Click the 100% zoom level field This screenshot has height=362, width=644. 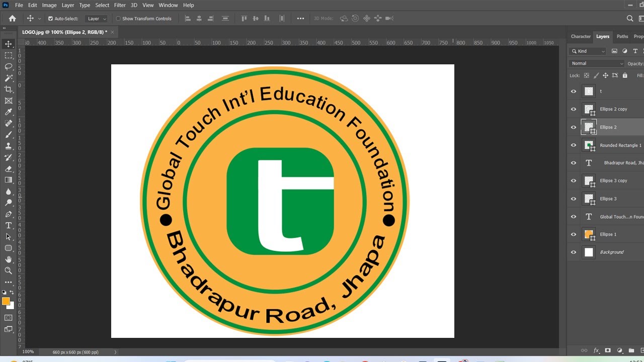(x=28, y=352)
